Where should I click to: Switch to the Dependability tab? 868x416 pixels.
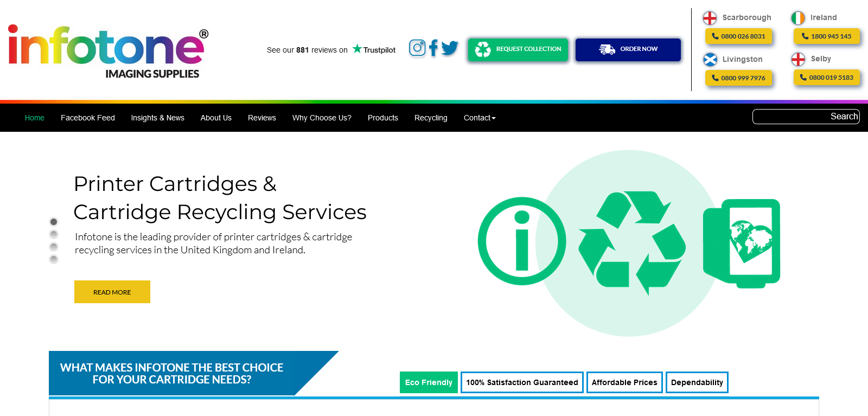pyautogui.click(x=697, y=382)
